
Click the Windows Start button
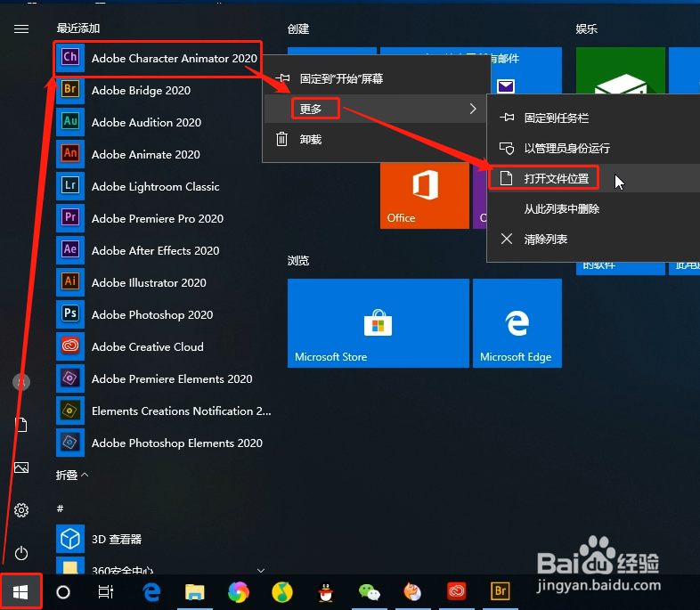tap(21, 591)
